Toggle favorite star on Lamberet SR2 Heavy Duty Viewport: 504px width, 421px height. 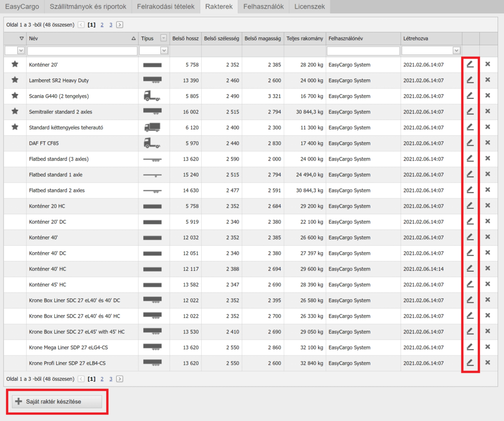click(x=15, y=80)
